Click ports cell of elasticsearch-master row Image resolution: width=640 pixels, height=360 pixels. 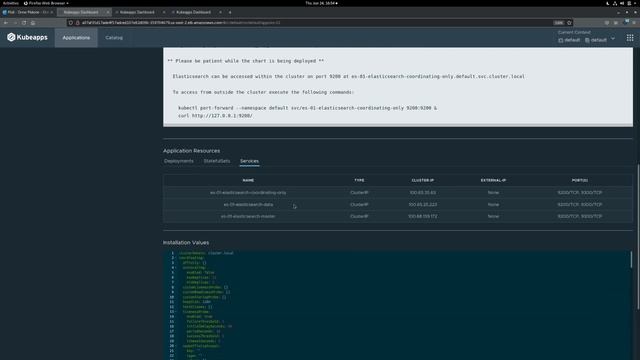point(580,216)
